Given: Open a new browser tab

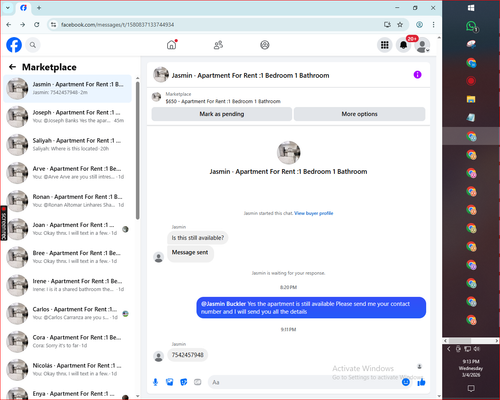Looking at the screenshot, I should click(x=39, y=8).
